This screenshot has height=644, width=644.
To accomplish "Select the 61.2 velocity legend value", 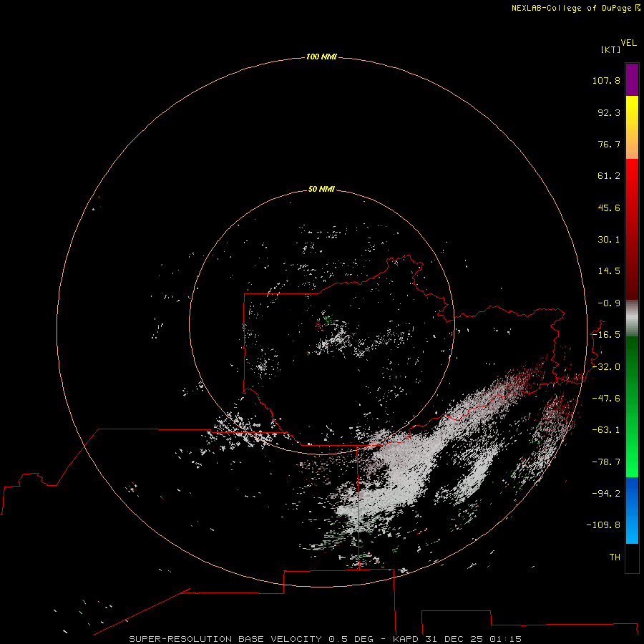I will coord(609,176).
